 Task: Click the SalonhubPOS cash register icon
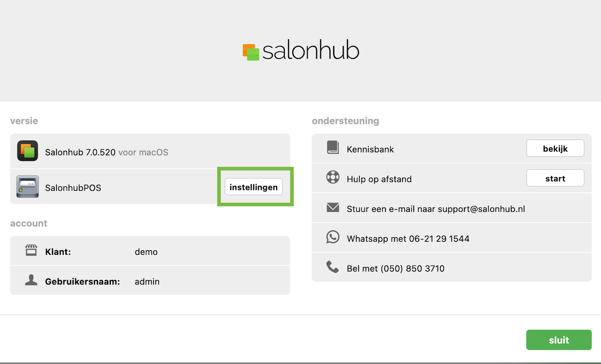click(27, 186)
